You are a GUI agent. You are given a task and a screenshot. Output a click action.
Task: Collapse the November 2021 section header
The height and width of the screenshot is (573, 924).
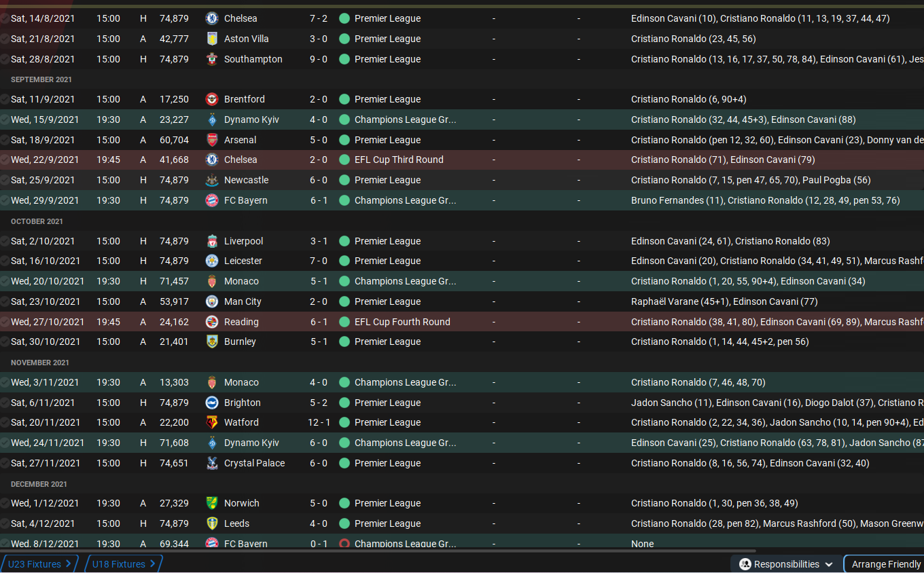click(x=40, y=363)
